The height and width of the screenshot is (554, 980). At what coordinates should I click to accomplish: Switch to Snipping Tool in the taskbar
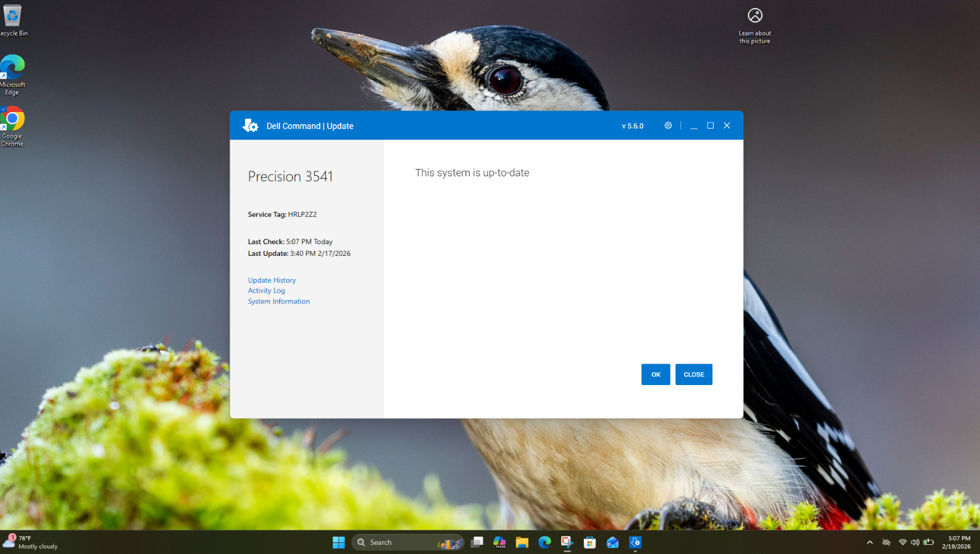point(567,542)
